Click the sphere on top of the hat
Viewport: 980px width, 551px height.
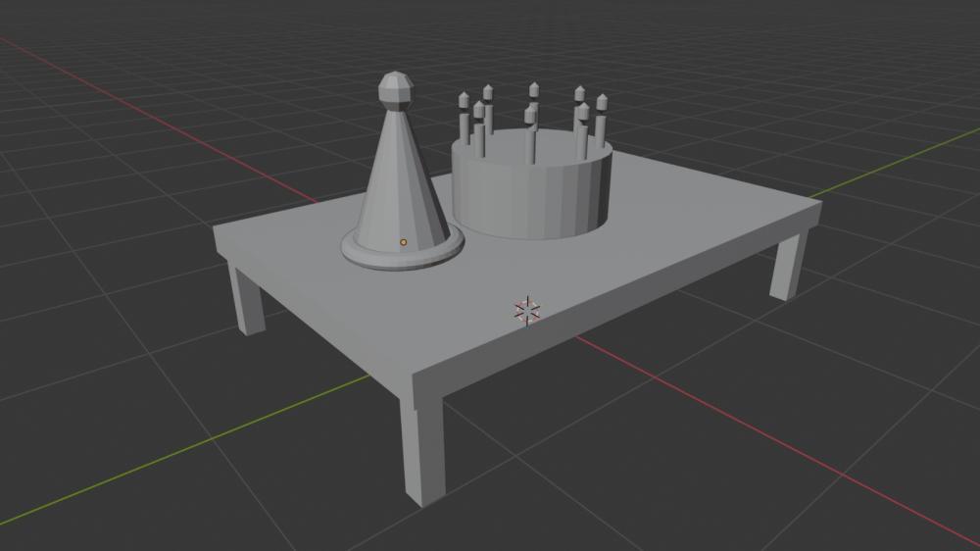pos(396,91)
